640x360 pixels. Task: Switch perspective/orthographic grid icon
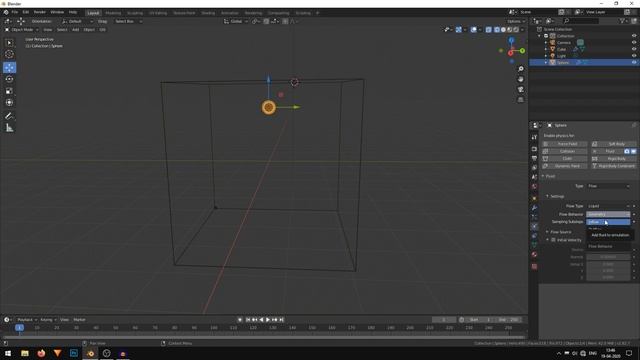(x=521, y=100)
